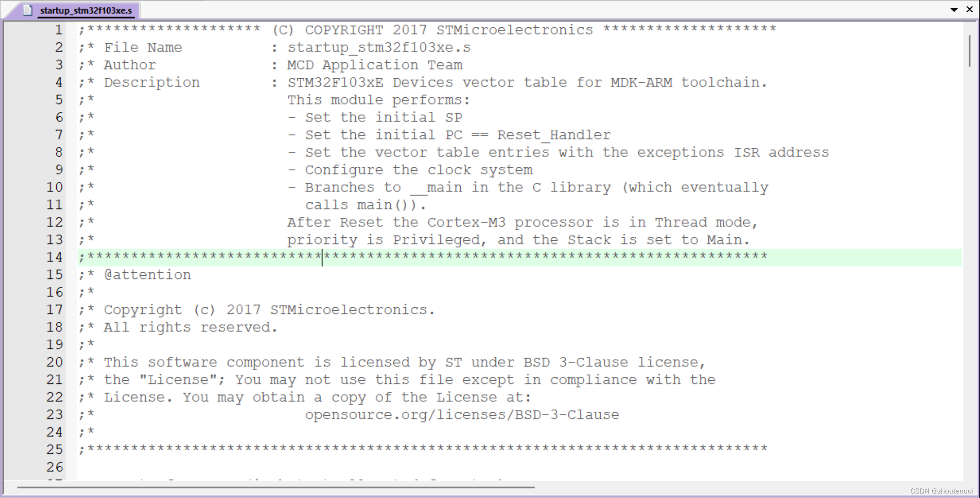
Task: Click the close button for the file tab
Action: 970,9
